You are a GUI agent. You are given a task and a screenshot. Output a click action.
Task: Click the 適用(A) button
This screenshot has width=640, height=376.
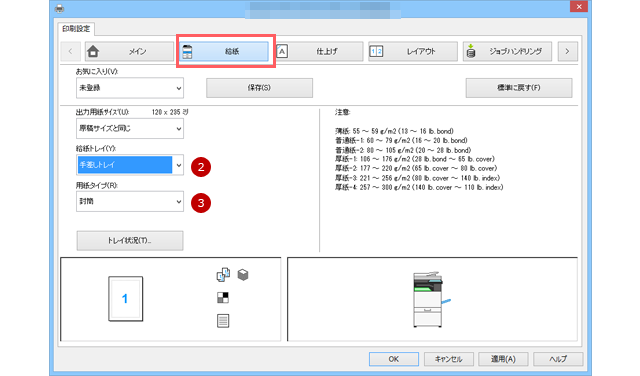click(503, 359)
